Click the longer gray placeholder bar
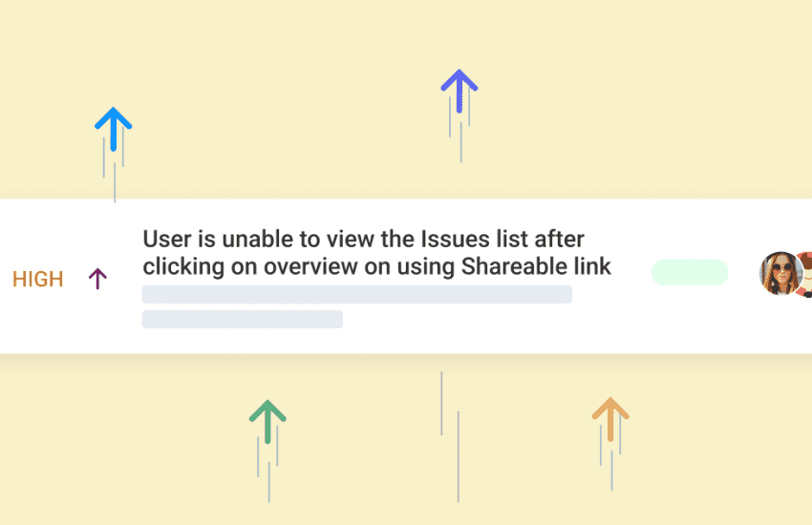 [356, 294]
